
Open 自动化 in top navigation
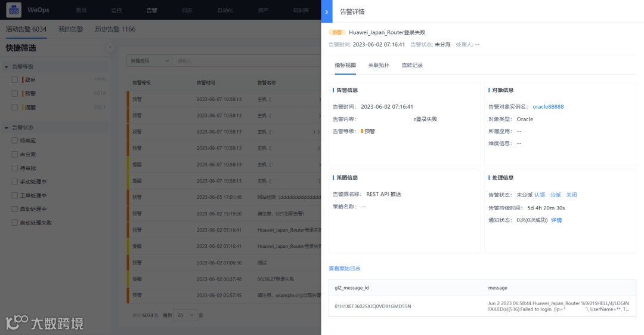coord(225,10)
